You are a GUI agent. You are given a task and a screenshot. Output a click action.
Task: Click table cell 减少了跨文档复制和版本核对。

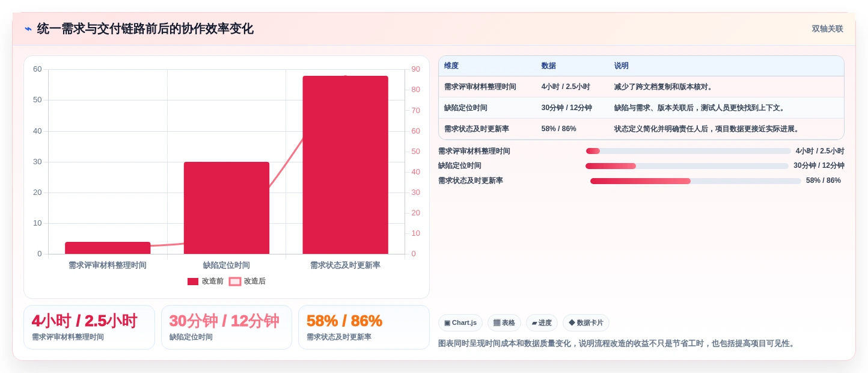pos(664,87)
